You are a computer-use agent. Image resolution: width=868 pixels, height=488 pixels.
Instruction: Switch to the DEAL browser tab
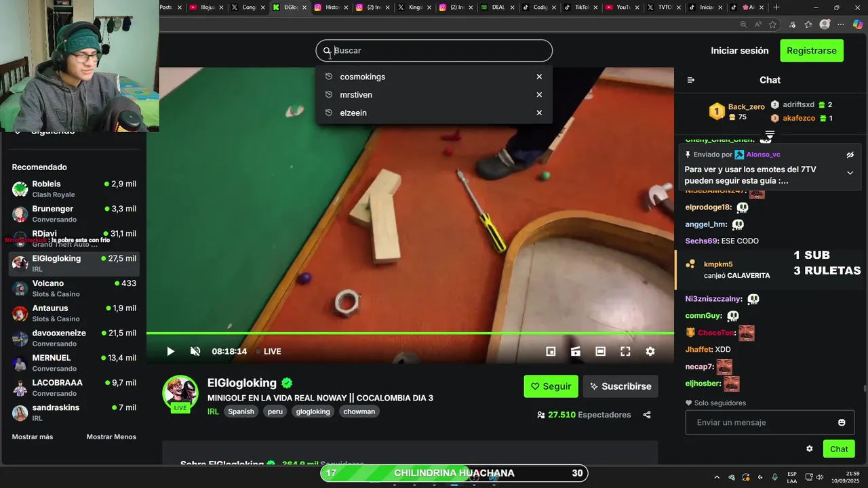pyautogui.click(x=498, y=7)
